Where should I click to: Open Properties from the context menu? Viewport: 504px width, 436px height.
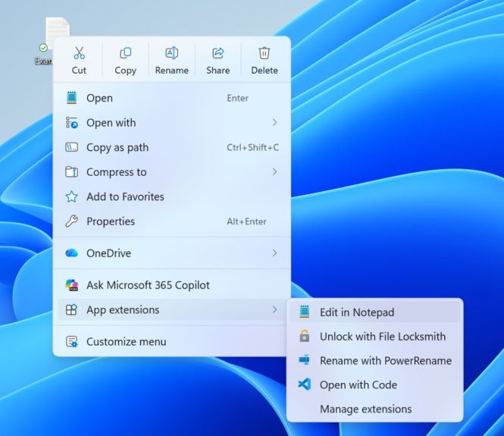click(172, 221)
